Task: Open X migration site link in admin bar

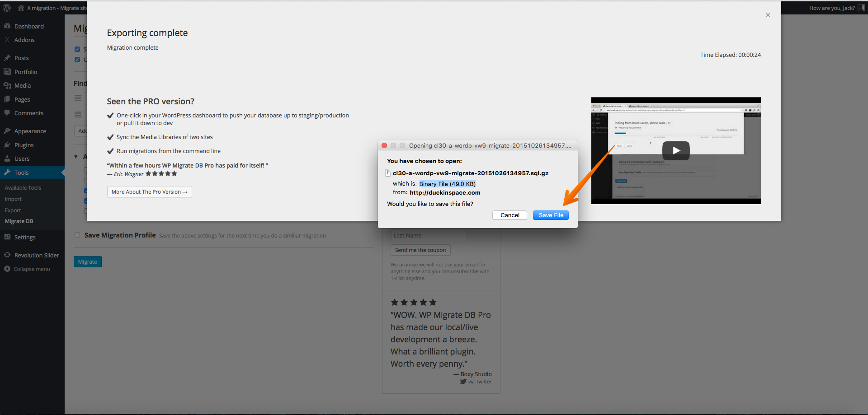Action: click(57, 8)
